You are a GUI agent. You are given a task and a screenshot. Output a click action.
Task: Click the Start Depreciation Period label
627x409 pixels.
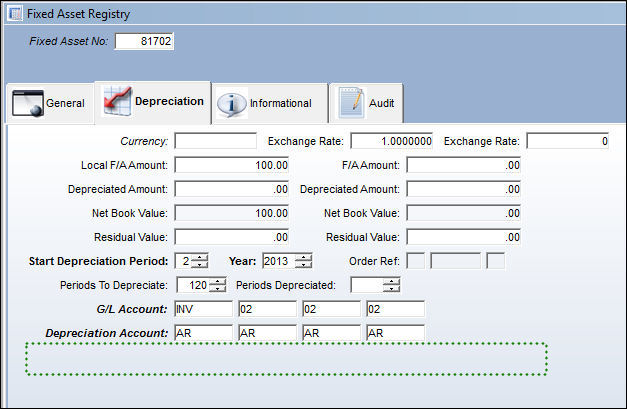click(98, 261)
